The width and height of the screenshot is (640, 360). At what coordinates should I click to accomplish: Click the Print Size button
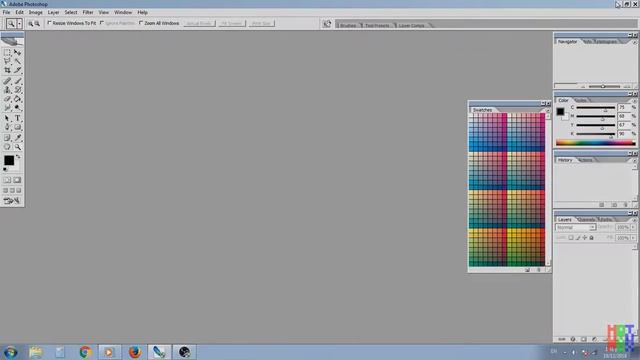tap(261, 23)
